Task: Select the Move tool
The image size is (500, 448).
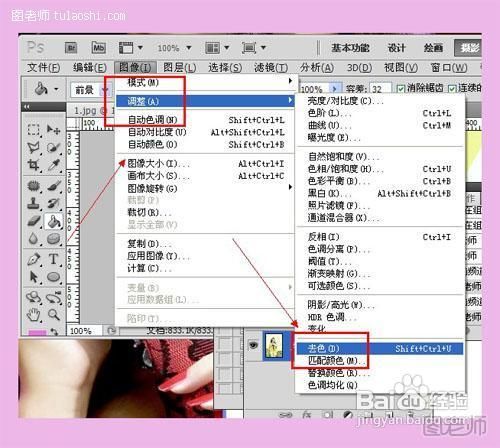Action: click(x=53, y=129)
